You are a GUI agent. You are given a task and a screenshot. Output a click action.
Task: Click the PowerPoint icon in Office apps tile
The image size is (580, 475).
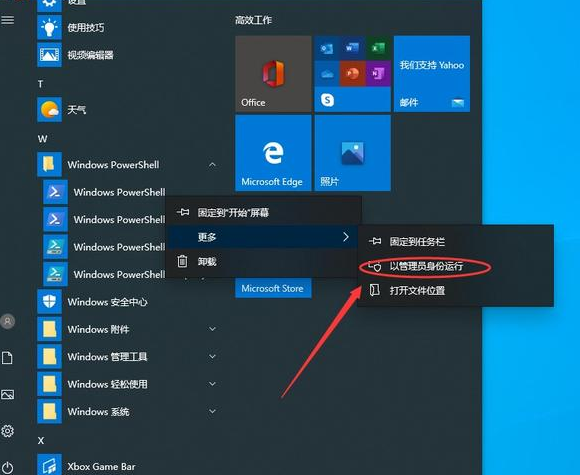(352, 74)
